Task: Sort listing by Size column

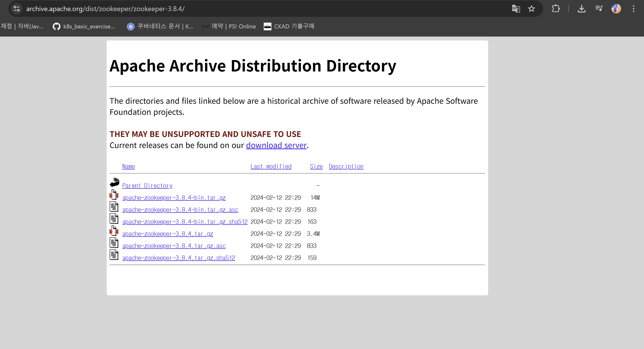Action: (316, 166)
